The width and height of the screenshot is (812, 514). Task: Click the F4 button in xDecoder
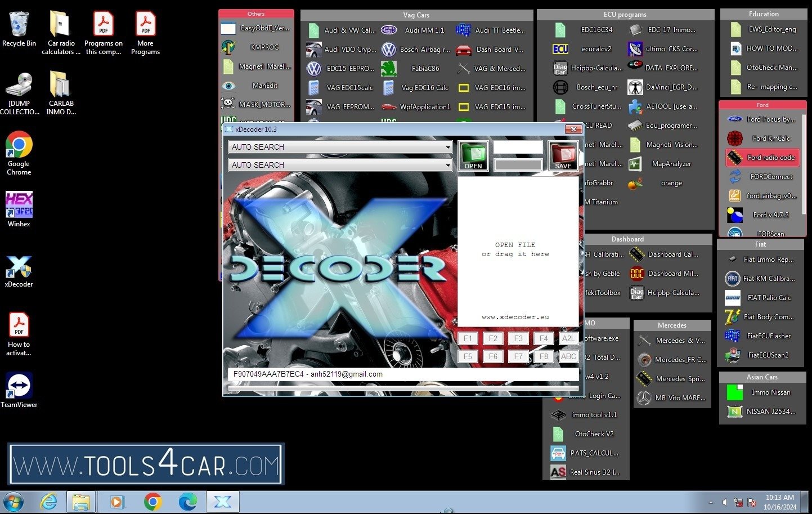[543, 338]
